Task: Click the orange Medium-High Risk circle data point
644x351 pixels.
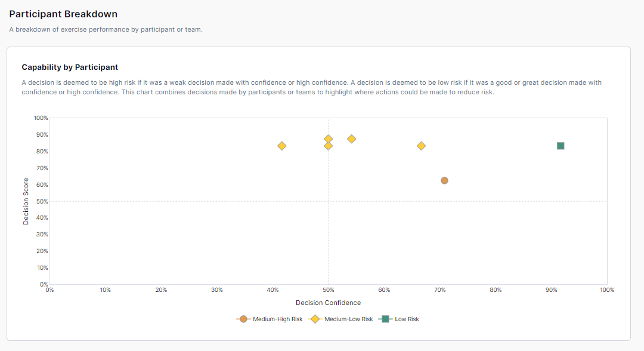Action: [444, 180]
